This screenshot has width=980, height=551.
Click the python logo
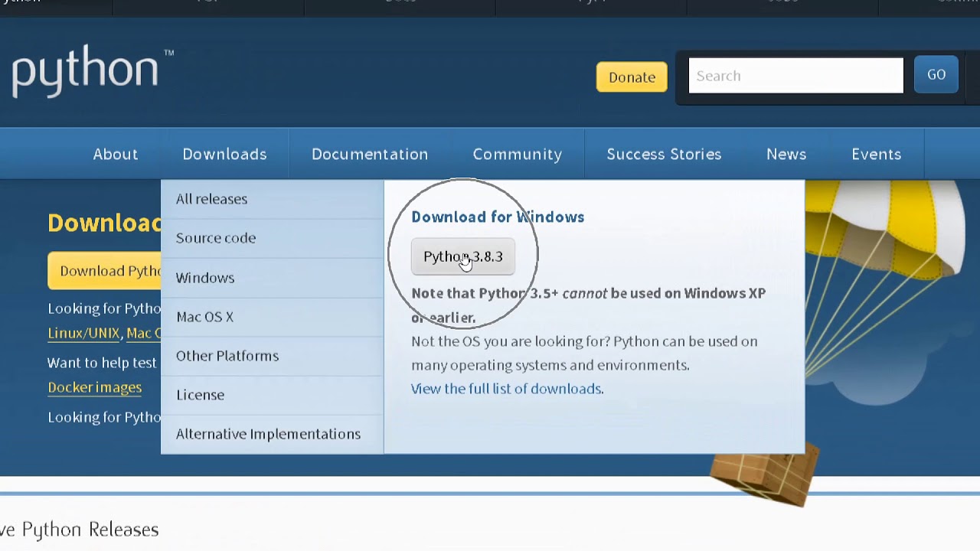pyautogui.click(x=92, y=71)
